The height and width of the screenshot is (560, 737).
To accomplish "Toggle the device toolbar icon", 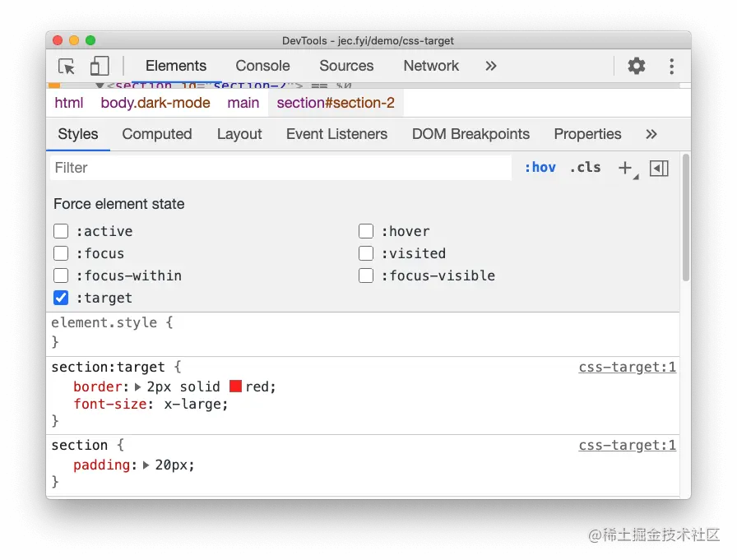I will click(x=100, y=66).
